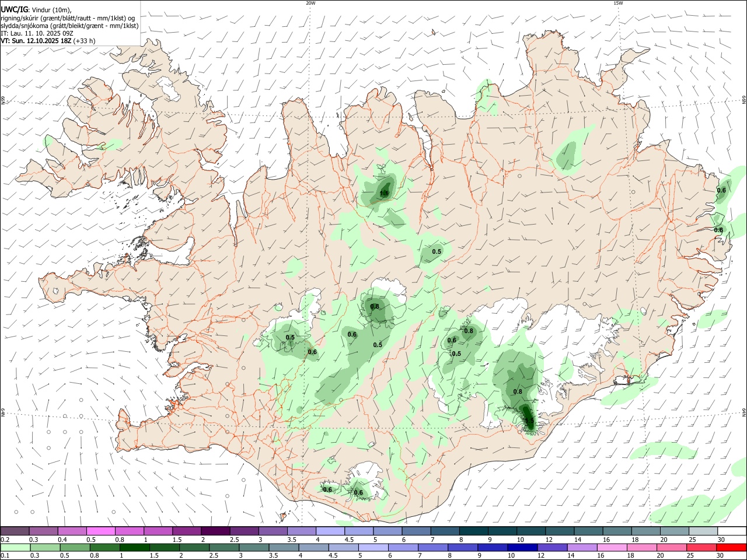This screenshot has height=560, width=747.
Task: Click the 'Vindur (10m)' label in header
Action: [51, 9]
